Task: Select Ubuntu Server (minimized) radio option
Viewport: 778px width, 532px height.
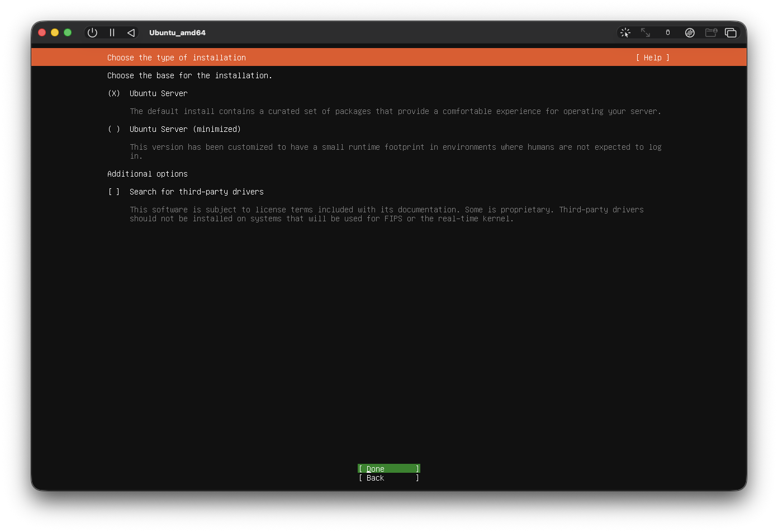Action: [x=114, y=129]
